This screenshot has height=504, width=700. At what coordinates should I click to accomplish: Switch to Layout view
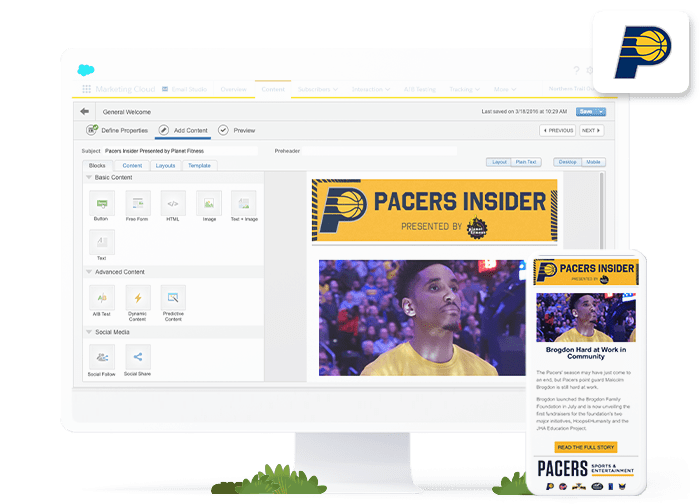tap(499, 162)
